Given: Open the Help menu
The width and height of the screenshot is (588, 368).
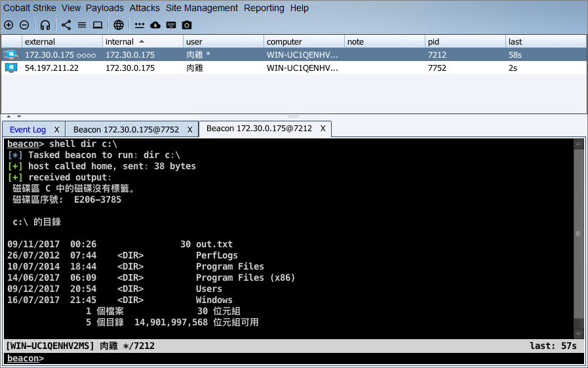Looking at the screenshot, I should [300, 8].
